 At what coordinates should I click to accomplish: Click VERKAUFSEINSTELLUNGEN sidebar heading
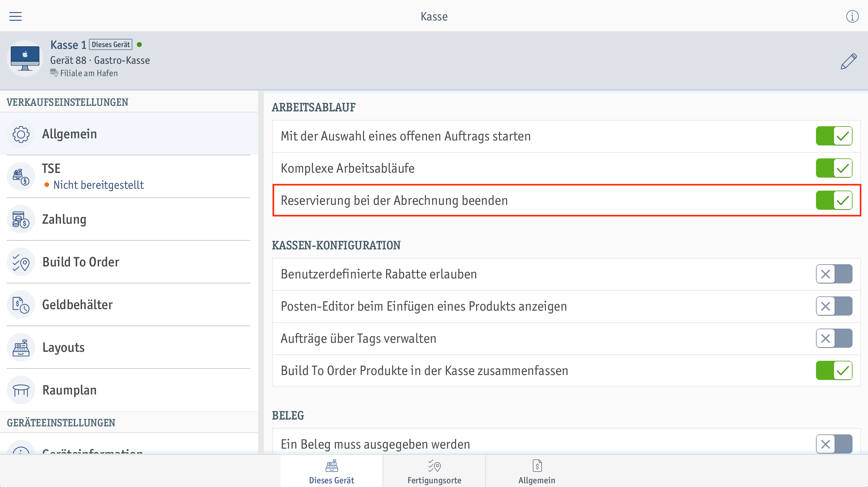coord(67,102)
